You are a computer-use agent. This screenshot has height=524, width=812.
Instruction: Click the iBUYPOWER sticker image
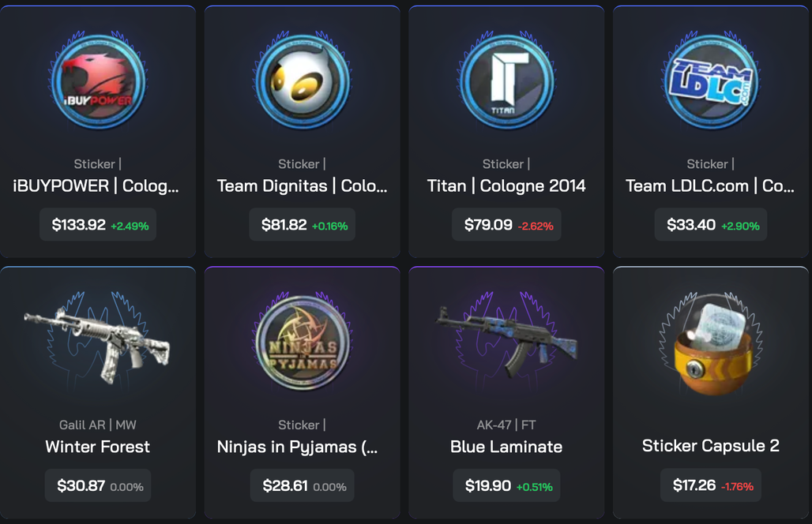pyautogui.click(x=98, y=81)
